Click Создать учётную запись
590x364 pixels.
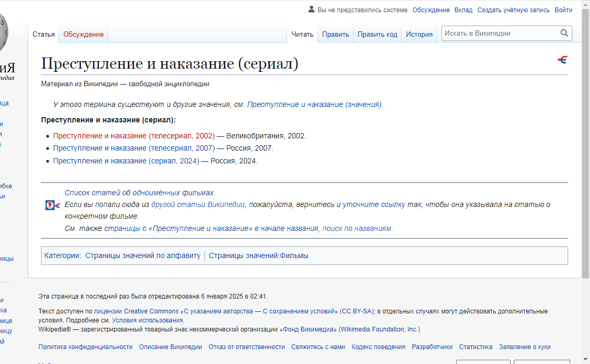point(513,10)
